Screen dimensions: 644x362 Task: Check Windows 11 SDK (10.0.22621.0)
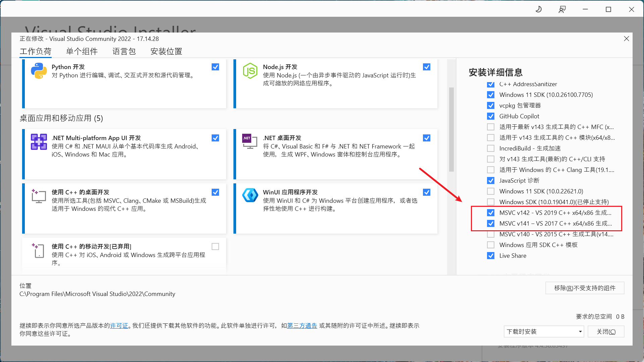click(x=491, y=191)
